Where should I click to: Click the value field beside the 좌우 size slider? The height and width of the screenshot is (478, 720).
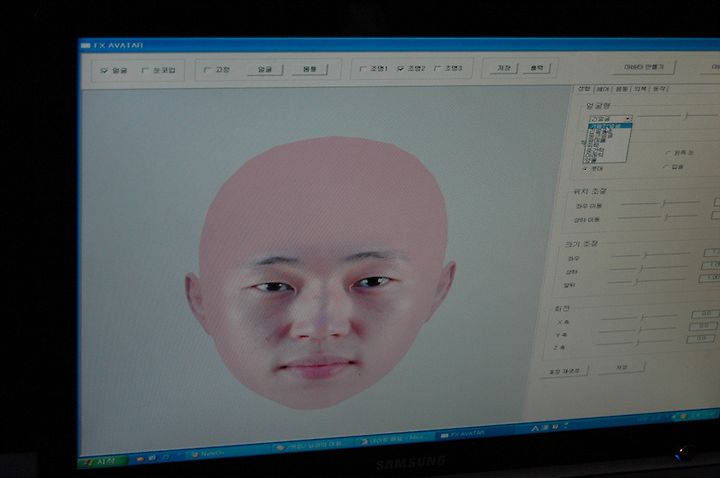(x=712, y=253)
